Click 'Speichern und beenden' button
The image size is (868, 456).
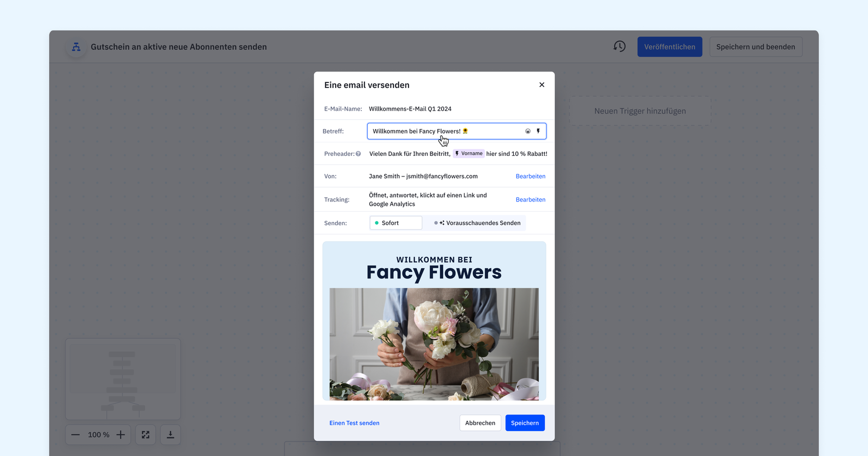755,47
